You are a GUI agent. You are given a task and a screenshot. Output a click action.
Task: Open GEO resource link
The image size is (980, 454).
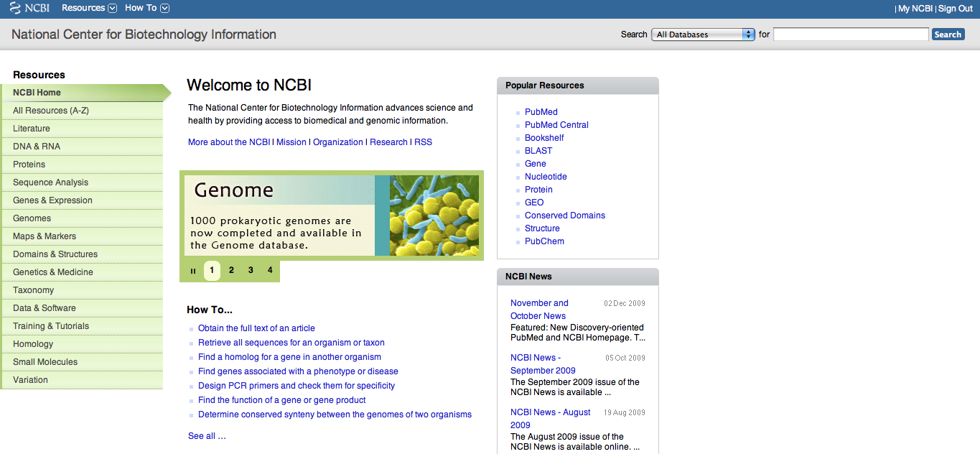point(534,203)
